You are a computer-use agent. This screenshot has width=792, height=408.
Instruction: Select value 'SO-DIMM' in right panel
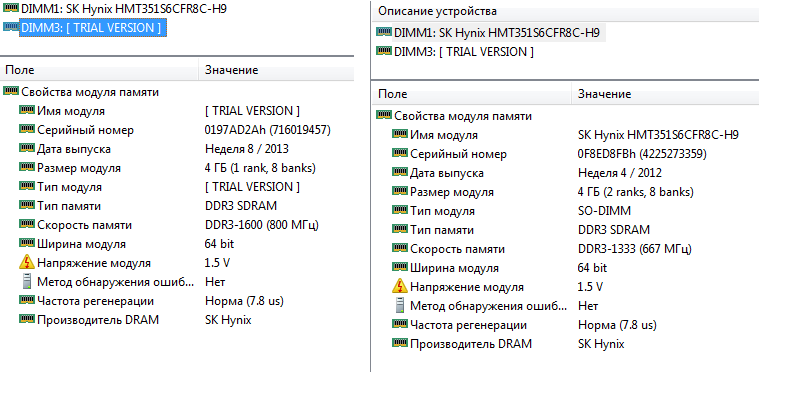tap(604, 211)
